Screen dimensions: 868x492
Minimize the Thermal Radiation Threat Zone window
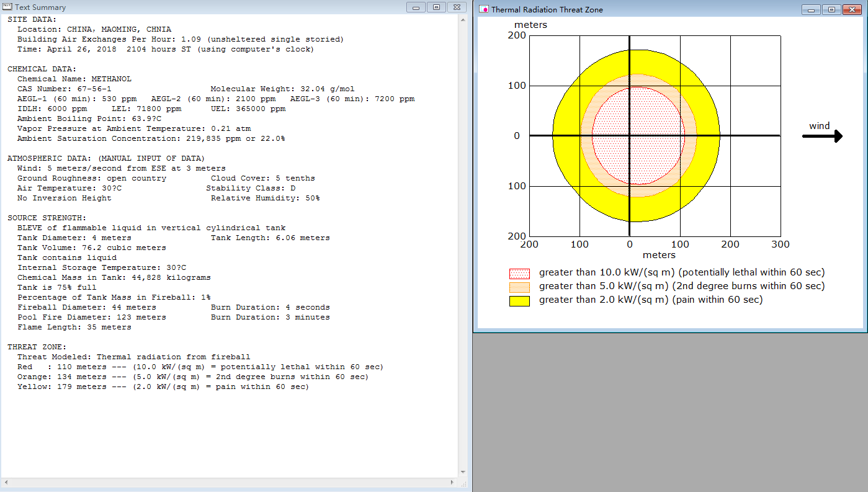811,9
